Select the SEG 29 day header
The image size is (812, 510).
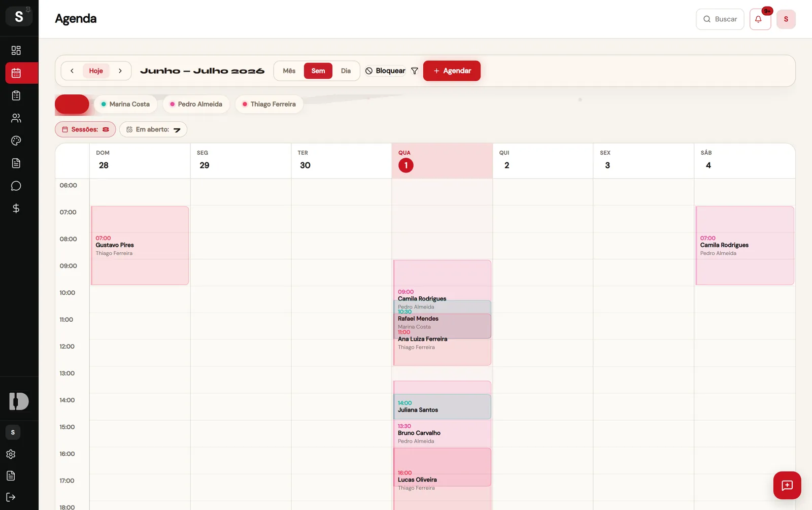click(241, 160)
